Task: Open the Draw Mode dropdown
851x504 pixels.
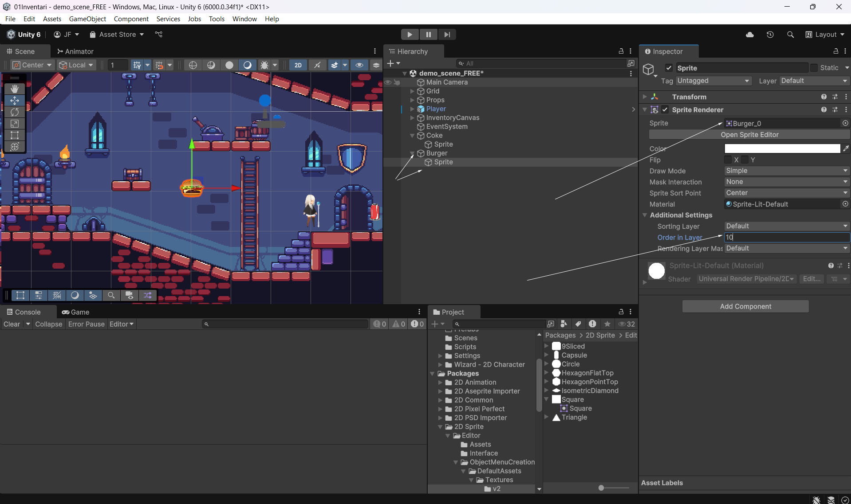Action: [x=786, y=171]
